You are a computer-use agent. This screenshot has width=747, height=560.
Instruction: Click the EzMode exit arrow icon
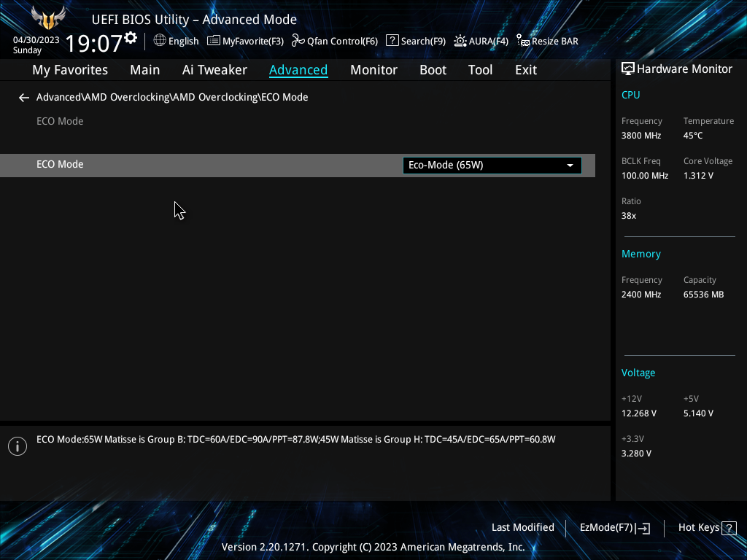(643, 528)
